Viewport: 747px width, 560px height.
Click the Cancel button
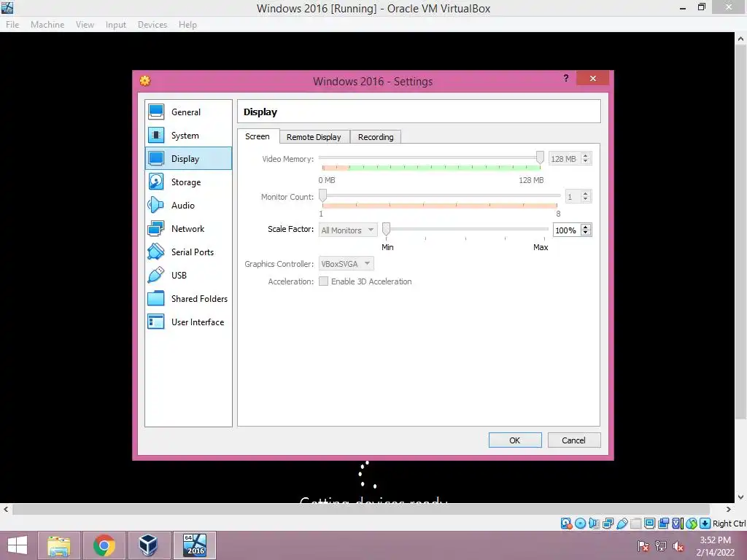[x=573, y=440]
